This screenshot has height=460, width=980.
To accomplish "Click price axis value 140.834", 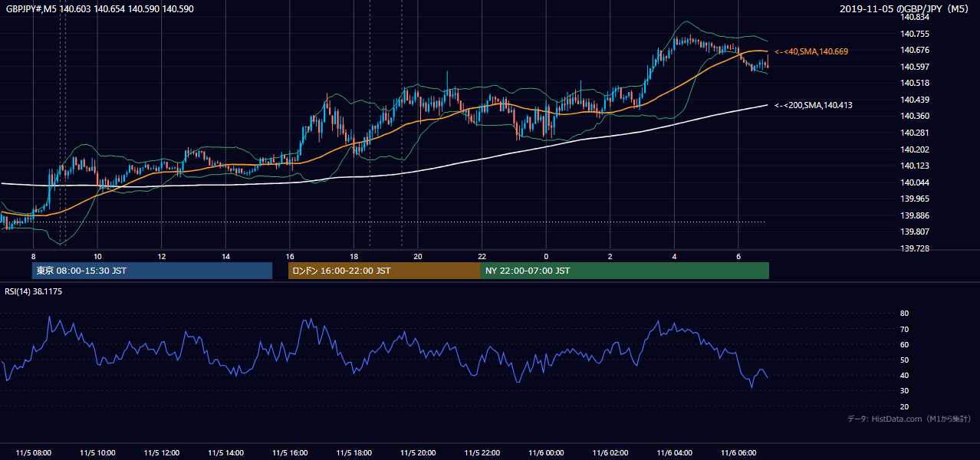I will point(914,17).
